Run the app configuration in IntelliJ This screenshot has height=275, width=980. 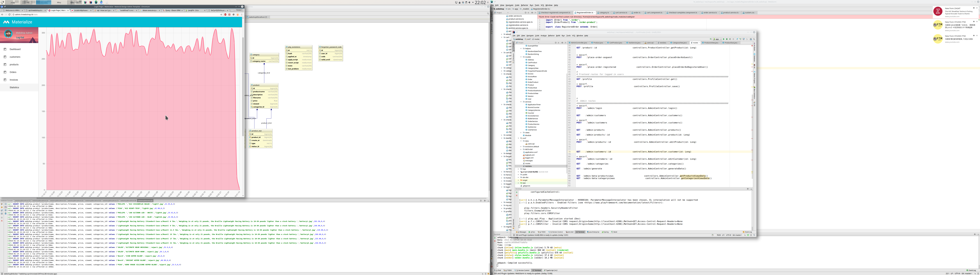(x=724, y=39)
